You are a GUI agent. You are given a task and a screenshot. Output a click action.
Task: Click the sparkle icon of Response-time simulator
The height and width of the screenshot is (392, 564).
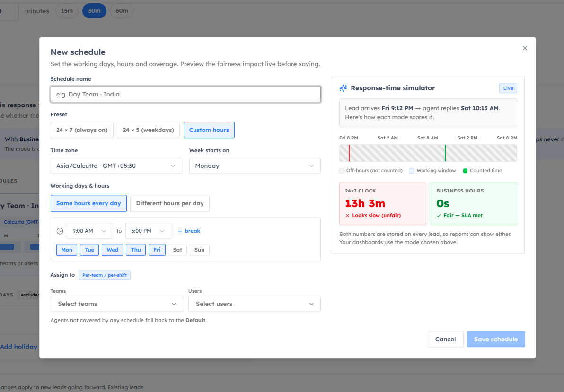343,88
